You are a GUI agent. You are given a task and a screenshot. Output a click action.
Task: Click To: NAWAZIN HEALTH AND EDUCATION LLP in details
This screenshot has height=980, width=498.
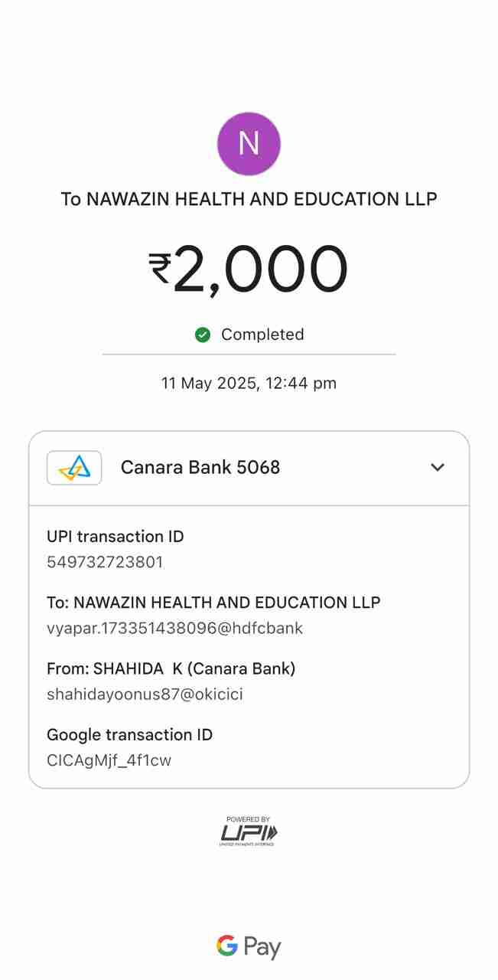tap(213, 603)
